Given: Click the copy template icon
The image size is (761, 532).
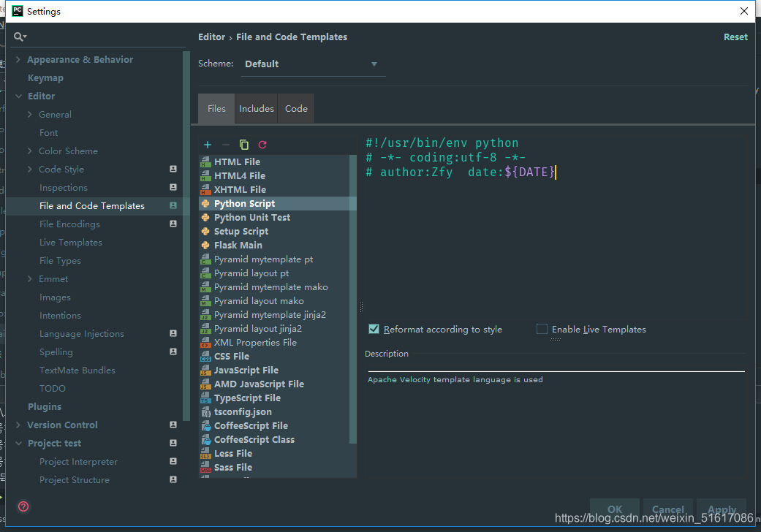Looking at the screenshot, I should (244, 145).
